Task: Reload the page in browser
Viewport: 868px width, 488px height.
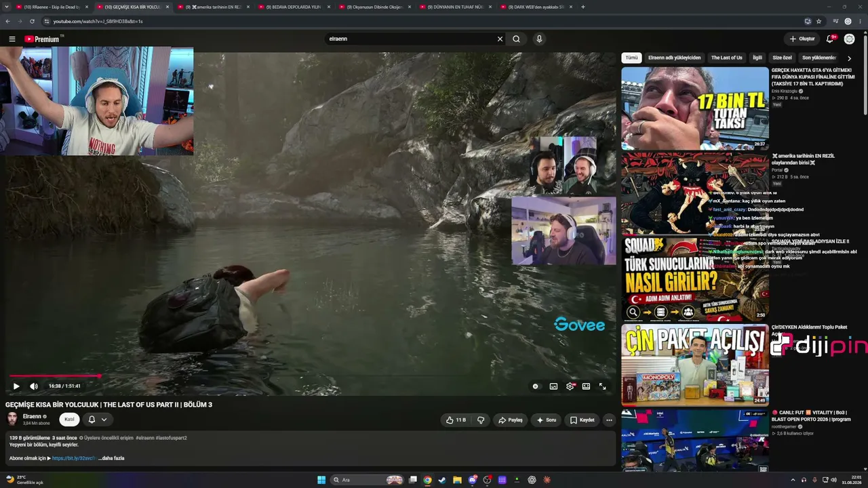Action: (x=32, y=21)
